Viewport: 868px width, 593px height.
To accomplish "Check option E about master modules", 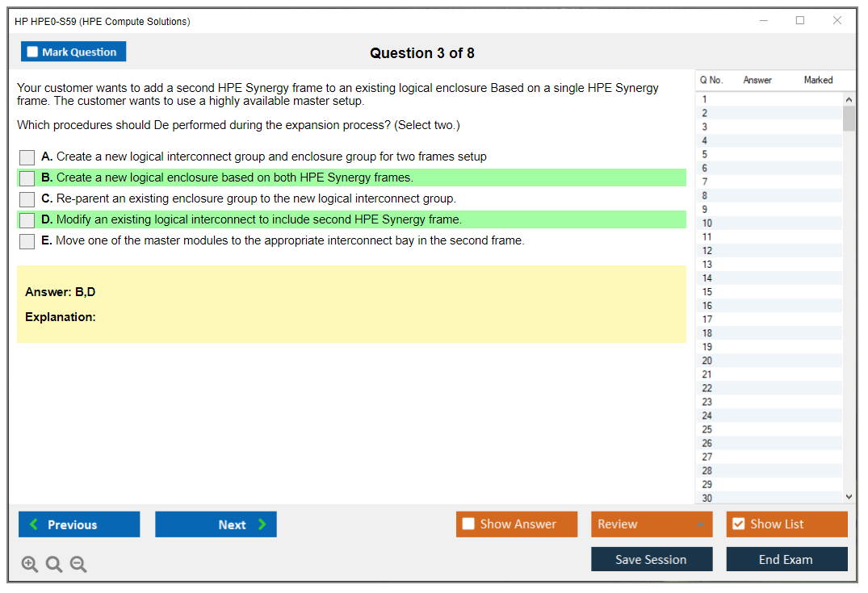I will (27, 241).
